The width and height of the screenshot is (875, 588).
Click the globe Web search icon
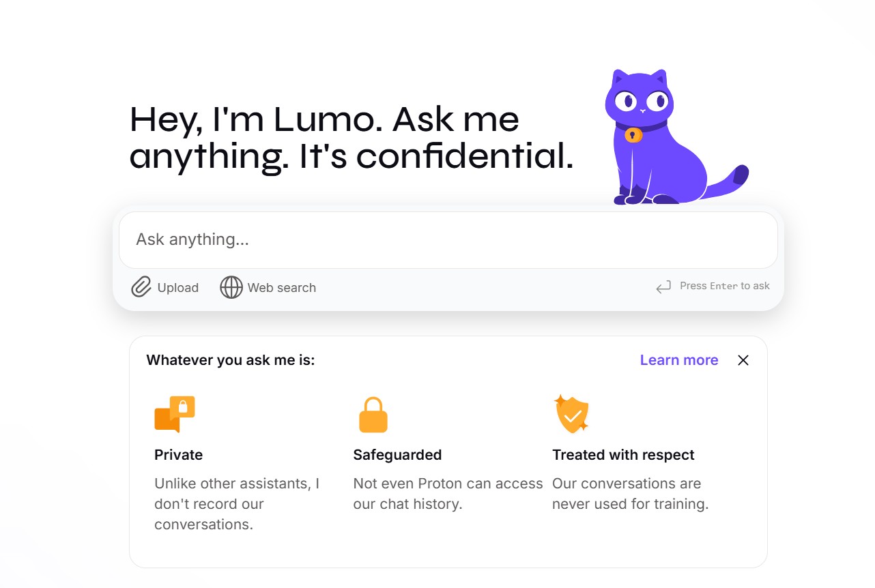tap(231, 287)
